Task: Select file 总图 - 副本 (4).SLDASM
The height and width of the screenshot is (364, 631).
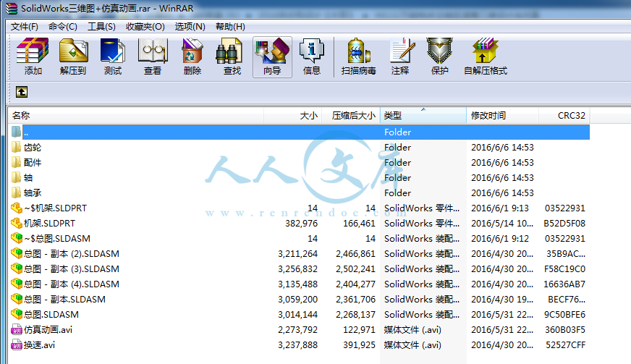Action: (x=71, y=284)
